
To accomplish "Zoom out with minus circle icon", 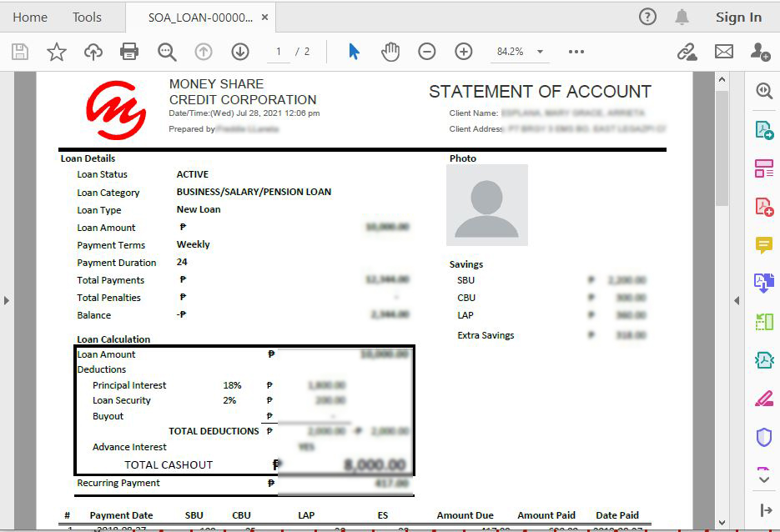I will (427, 52).
